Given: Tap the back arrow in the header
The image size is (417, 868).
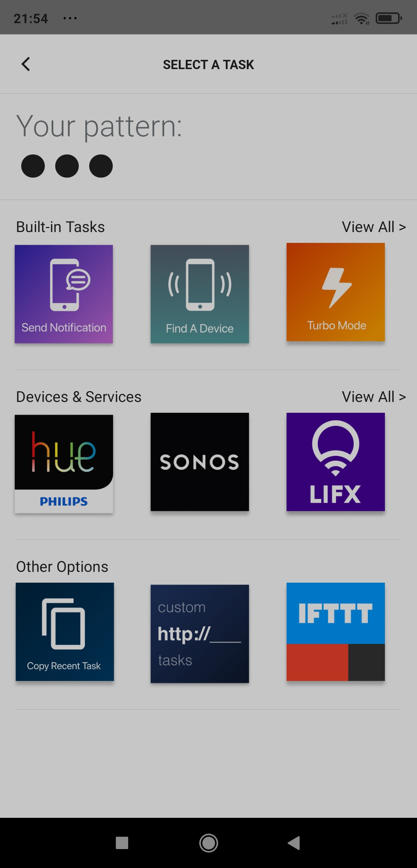Looking at the screenshot, I should coord(26,64).
